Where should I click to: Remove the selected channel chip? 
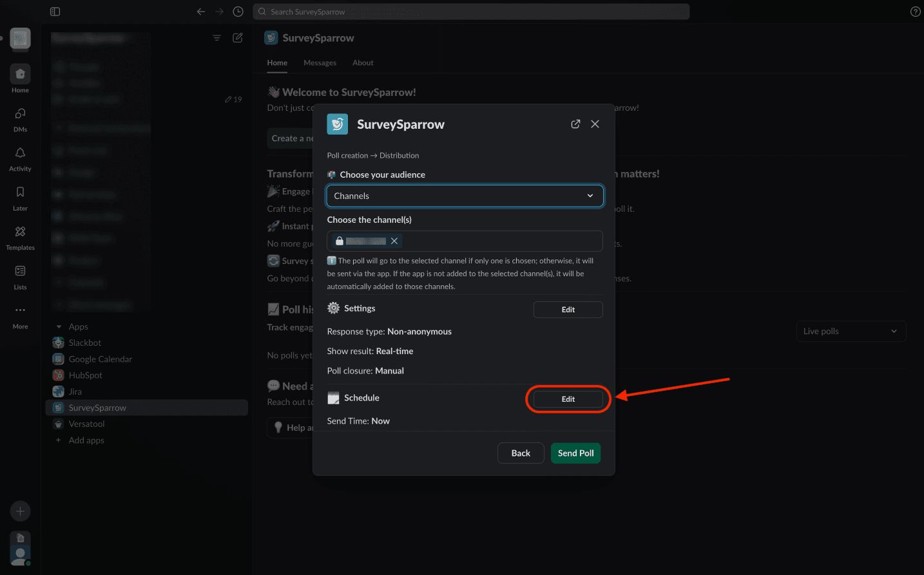(394, 241)
